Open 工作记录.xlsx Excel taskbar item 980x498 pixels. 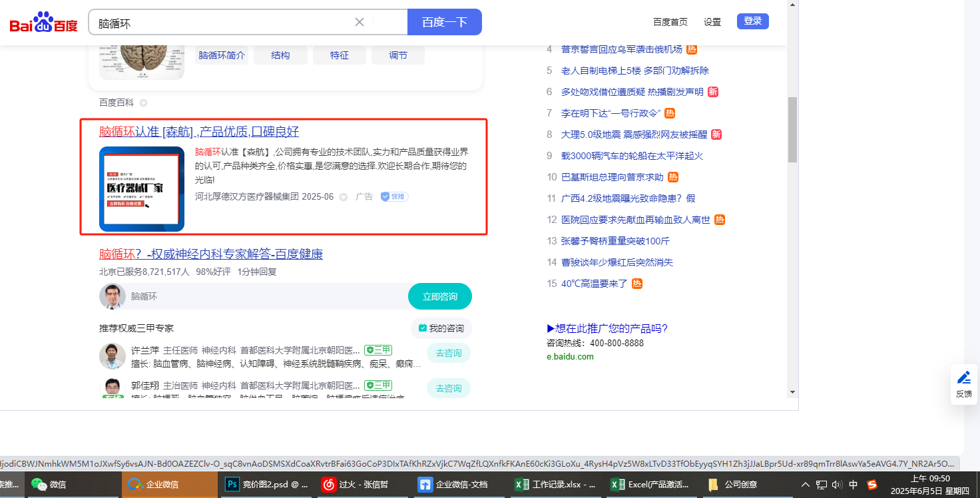(555, 485)
